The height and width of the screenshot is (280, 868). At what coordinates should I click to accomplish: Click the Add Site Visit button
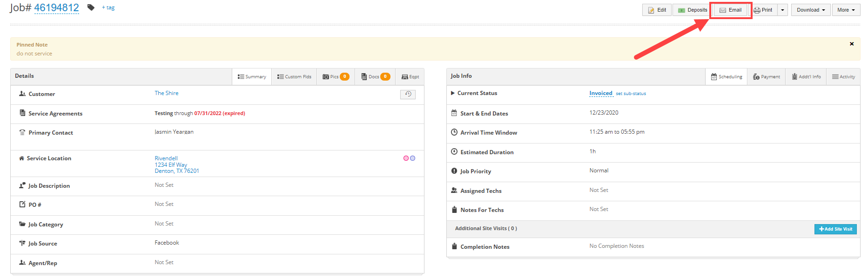(835, 229)
